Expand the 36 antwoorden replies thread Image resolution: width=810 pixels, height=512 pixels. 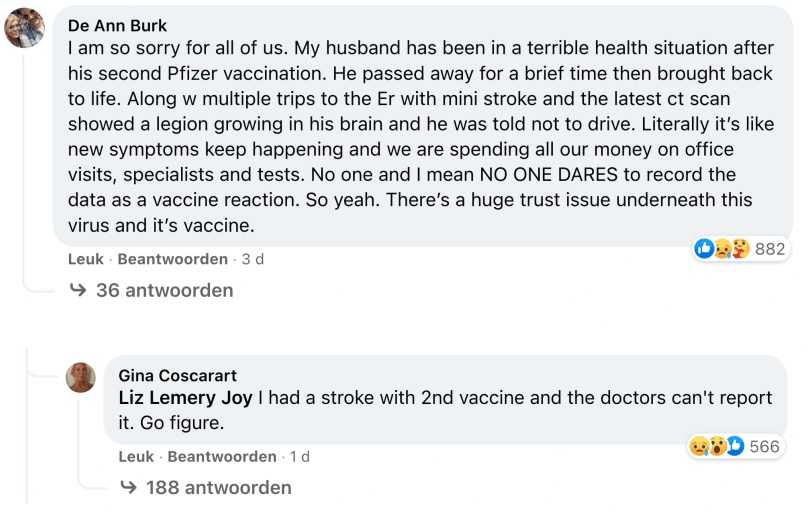164,291
